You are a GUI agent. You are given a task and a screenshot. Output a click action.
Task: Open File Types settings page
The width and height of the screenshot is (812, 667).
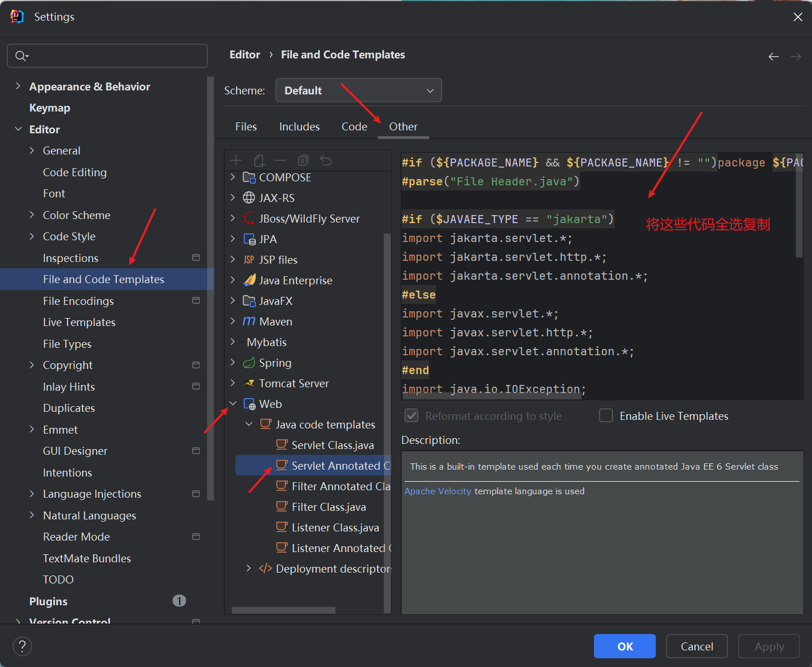point(67,344)
